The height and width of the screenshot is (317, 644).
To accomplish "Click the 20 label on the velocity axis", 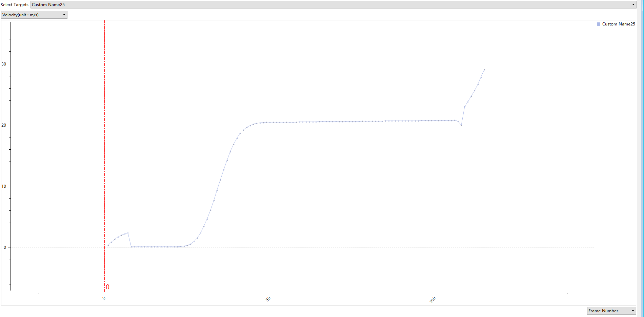I will (4, 125).
